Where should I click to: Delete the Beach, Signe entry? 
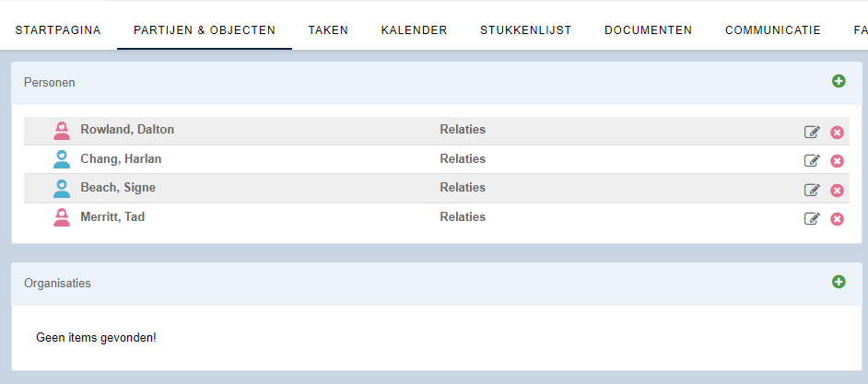point(837,191)
